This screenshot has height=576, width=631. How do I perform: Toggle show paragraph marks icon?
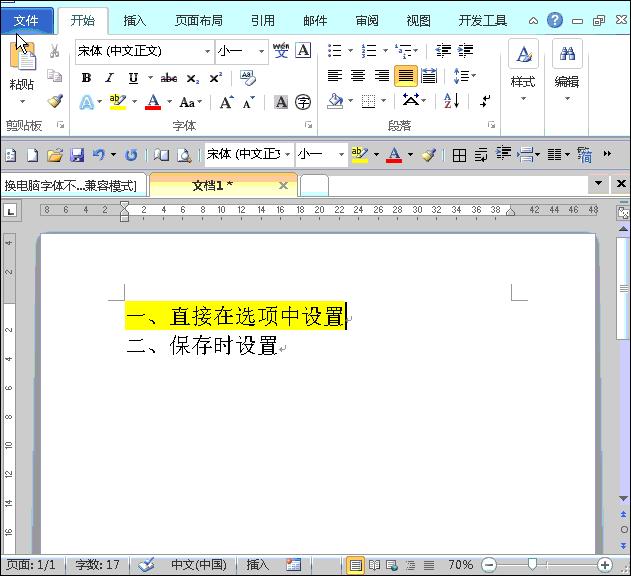485,101
